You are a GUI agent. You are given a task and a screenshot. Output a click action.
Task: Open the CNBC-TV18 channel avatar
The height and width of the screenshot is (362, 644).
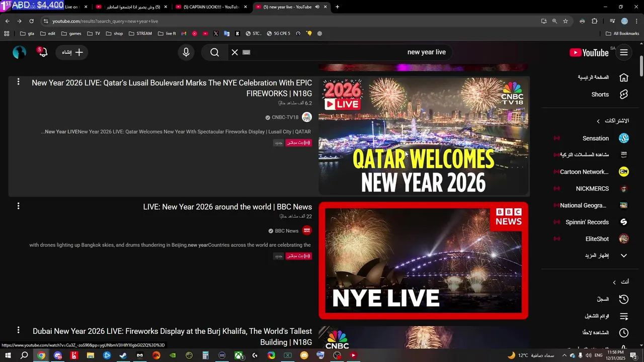click(x=307, y=117)
